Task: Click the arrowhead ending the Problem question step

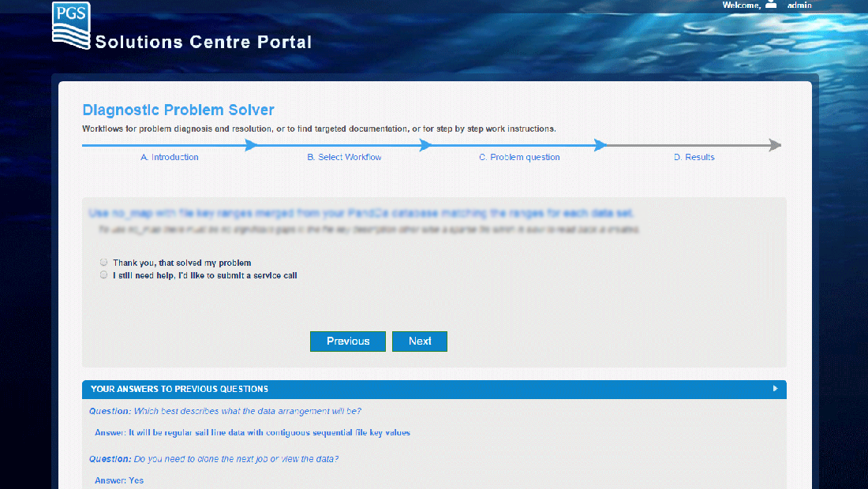Action: (x=600, y=145)
